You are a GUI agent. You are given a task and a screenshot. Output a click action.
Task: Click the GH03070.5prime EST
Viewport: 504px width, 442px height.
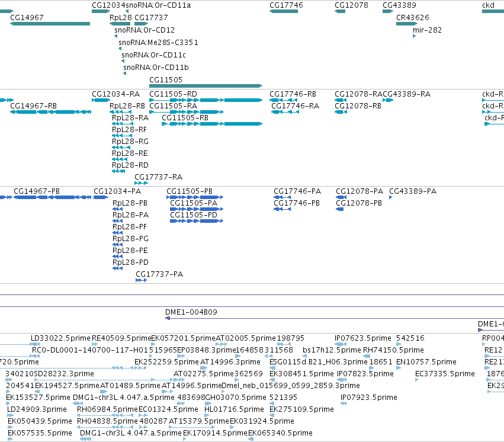coord(208,403)
